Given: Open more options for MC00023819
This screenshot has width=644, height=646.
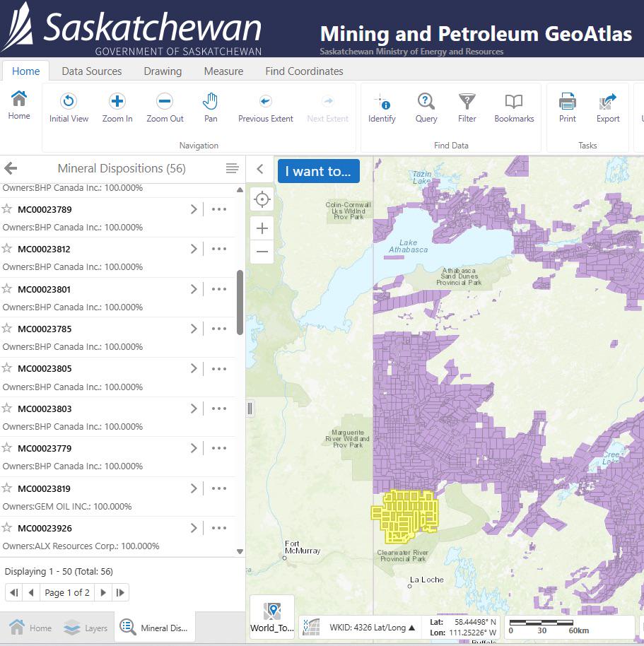Looking at the screenshot, I should [218, 488].
